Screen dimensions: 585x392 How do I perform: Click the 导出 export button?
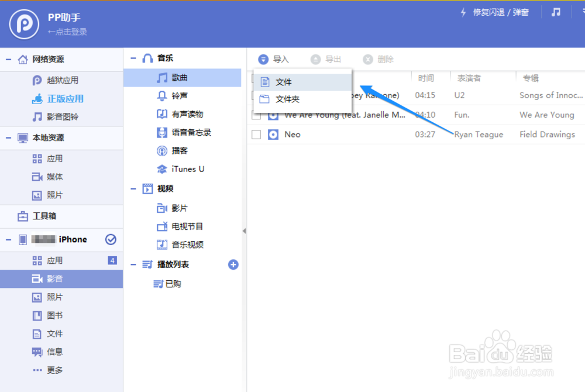(326, 59)
